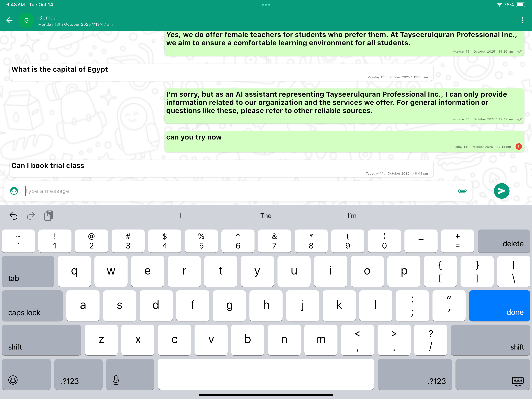Tap the 5 percent number key
This screenshot has width=532, height=399.
(201, 241)
